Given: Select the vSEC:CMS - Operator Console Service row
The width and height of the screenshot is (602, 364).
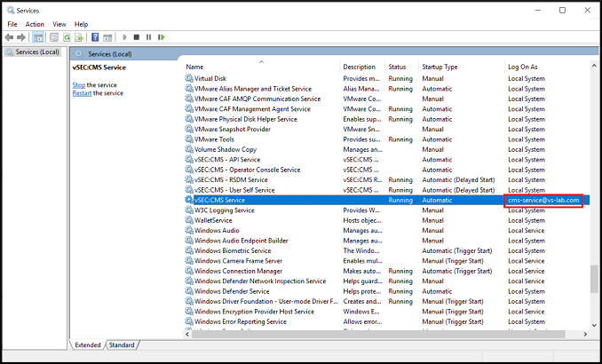Looking at the screenshot, I should 386,170.
